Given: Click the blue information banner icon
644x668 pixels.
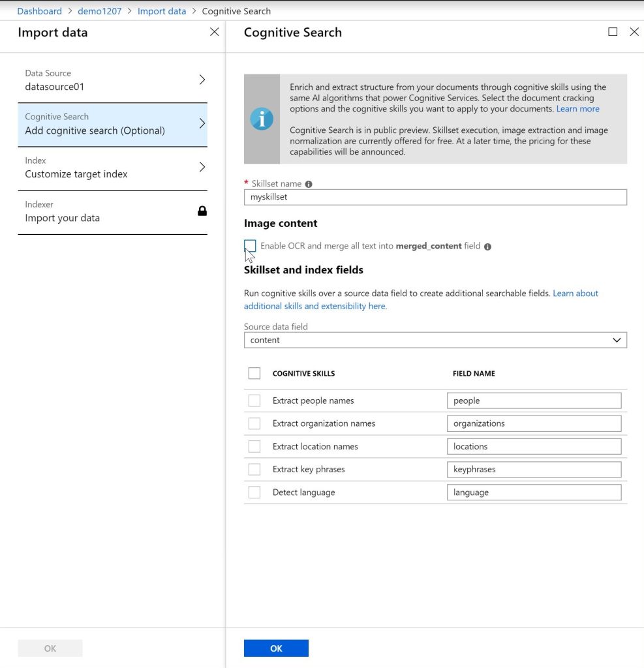Looking at the screenshot, I should 262,119.
